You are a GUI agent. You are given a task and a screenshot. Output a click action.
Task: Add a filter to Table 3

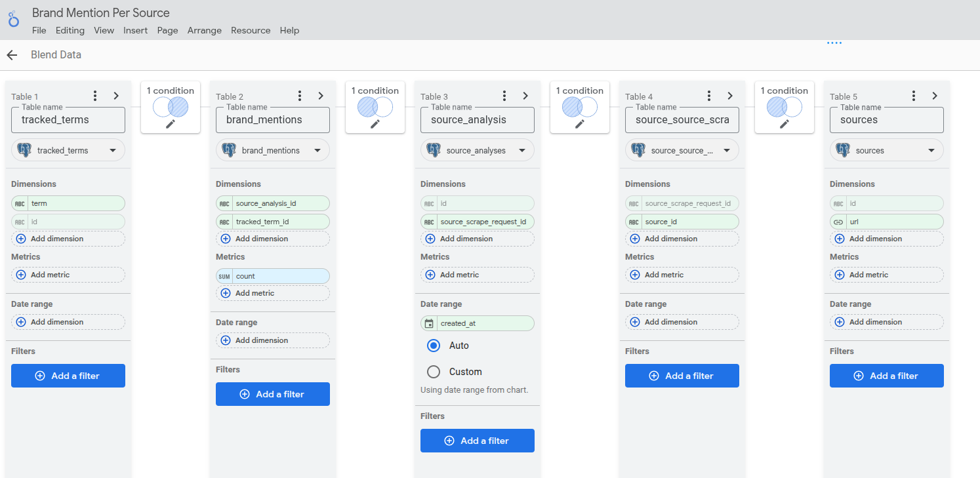[x=478, y=441]
